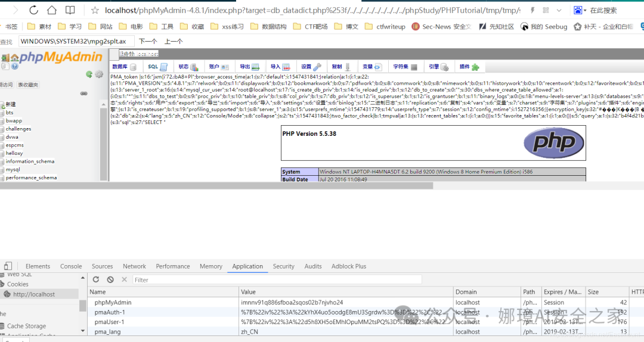This screenshot has height=342, width=644.
Task: Click the page horizontal scrollbar
Action: coord(216,186)
